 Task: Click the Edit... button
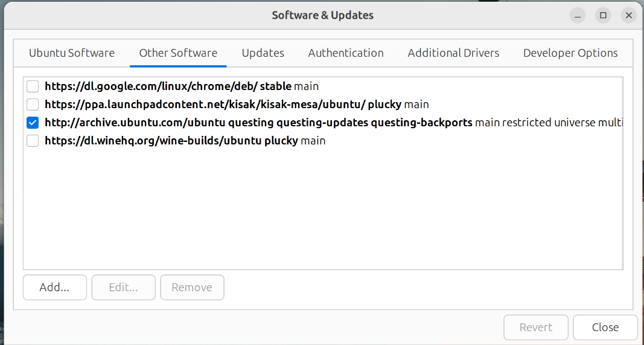pos(123,288)
